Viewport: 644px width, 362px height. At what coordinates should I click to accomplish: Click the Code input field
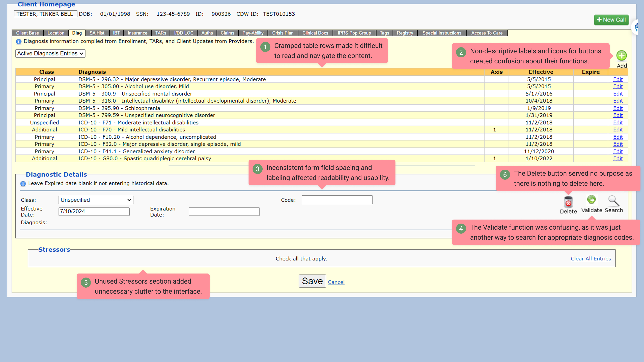point(337,200)
